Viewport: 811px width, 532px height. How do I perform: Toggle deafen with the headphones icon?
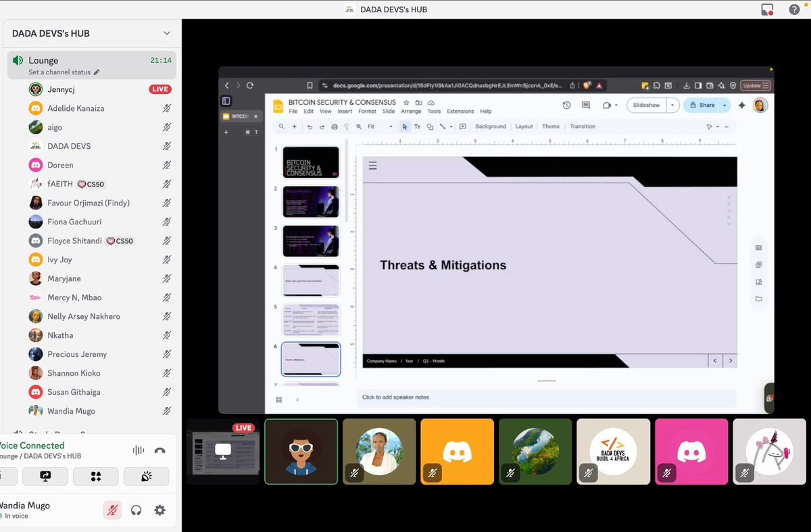[136, 510]
